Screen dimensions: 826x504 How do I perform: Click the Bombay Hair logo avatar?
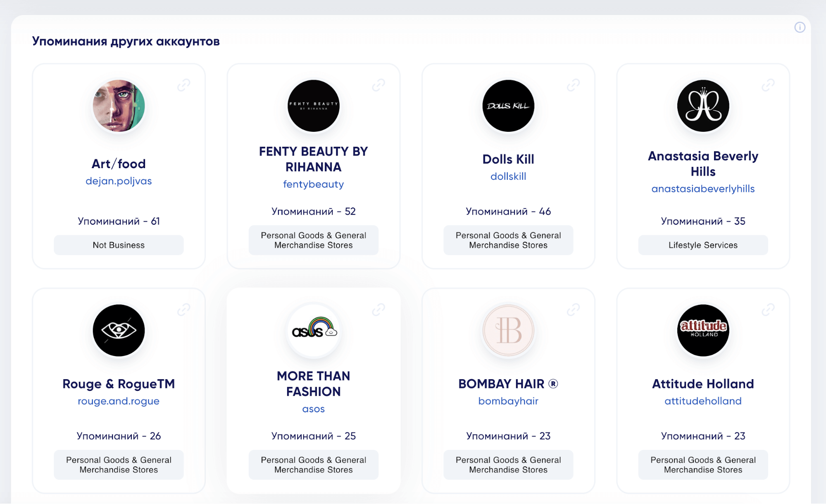508,330
